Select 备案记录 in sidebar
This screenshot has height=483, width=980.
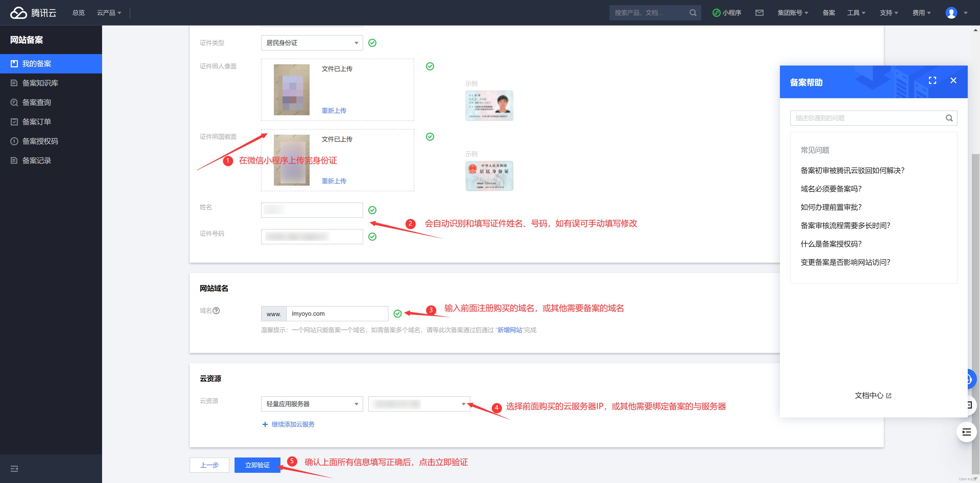pyautogui.click(x=51, y=160)
